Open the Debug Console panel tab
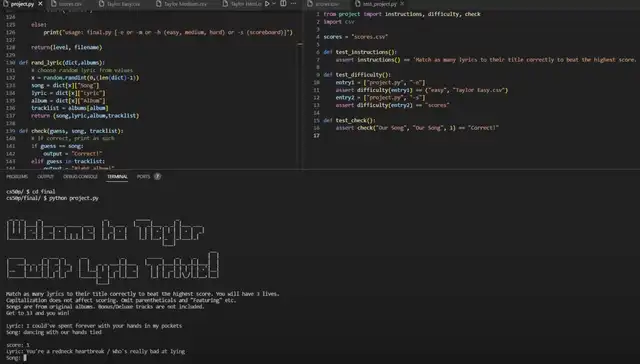The height and width of the screenshot is (364, 640). pos(80,177)
